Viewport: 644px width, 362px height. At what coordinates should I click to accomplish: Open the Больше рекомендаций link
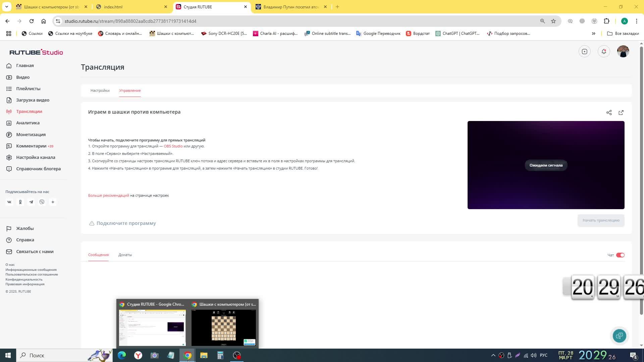point(108,195)
